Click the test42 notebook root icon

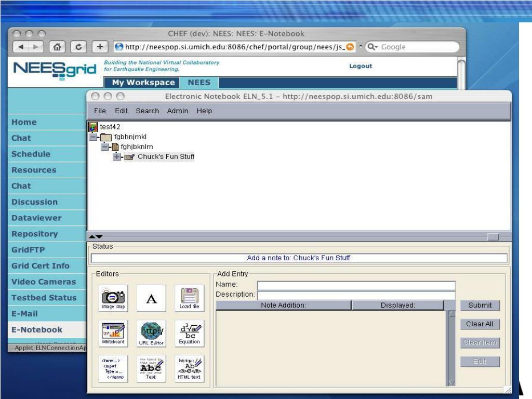pyautogui.click(x=93, y=127)
